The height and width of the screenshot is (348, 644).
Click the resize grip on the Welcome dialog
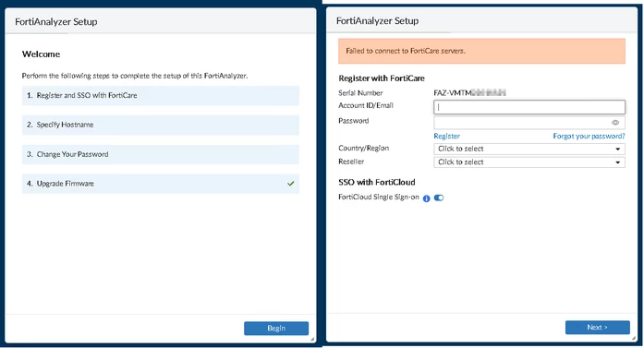coord(312,340)
